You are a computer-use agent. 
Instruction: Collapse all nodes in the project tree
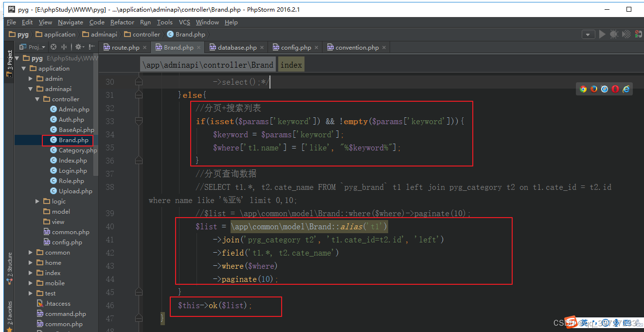(64, 47)
